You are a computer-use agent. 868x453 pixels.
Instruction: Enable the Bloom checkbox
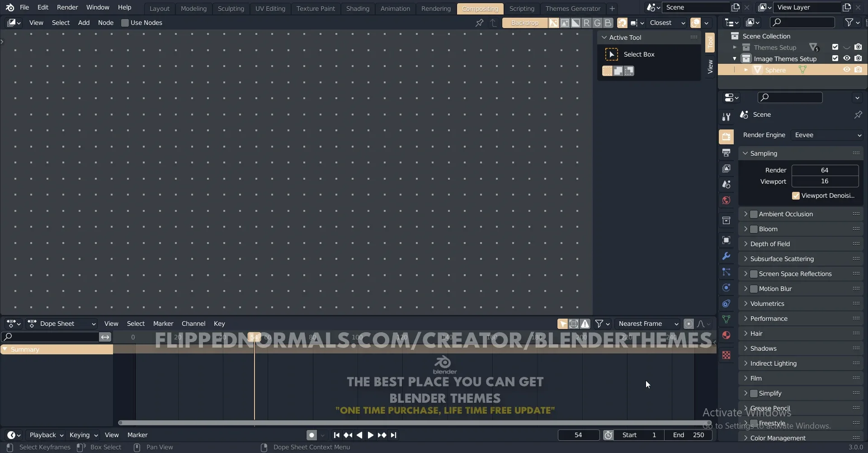(x=754, y=229)
